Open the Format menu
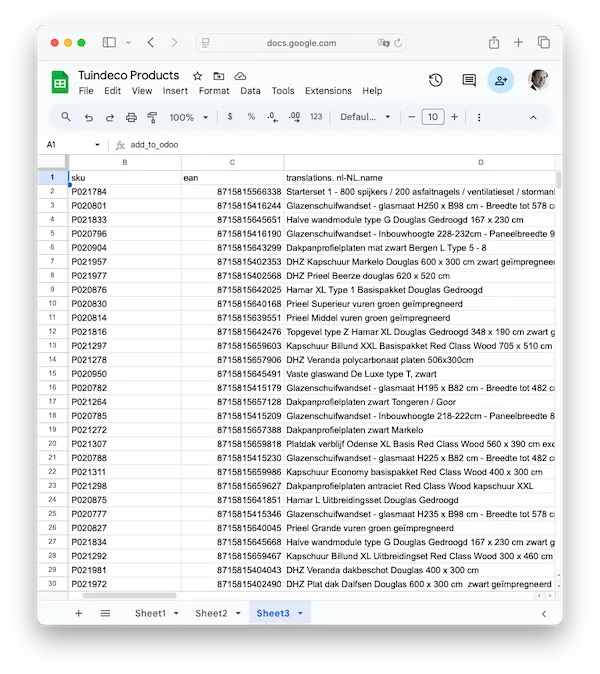Screen dimensions: 600x674 214,91
